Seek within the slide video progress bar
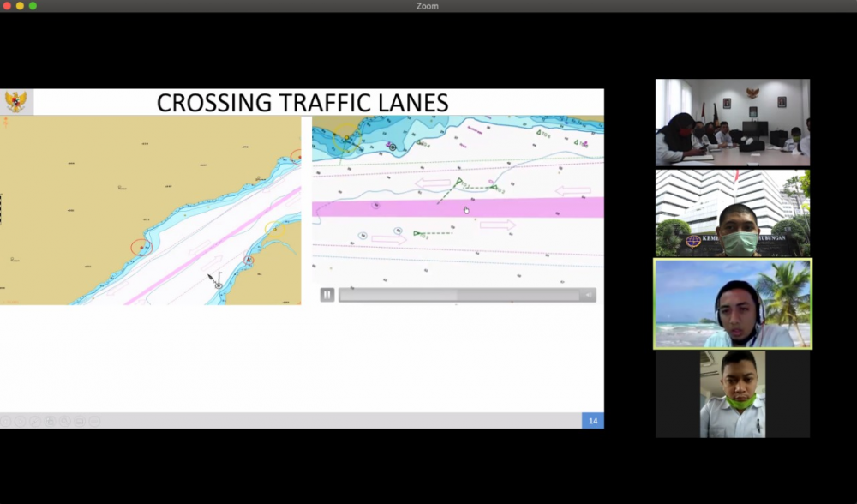Screen dimensions: 857x504 [x=459, y=295]
